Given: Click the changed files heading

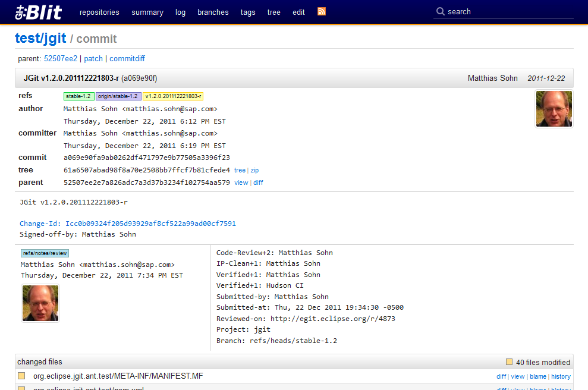Looking at the screenshot, I should pyautogui.click(x=40, y=362).
